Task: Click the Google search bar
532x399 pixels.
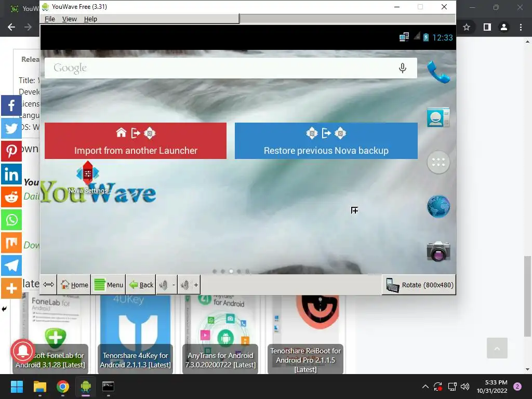Action: tap(231, 68)
